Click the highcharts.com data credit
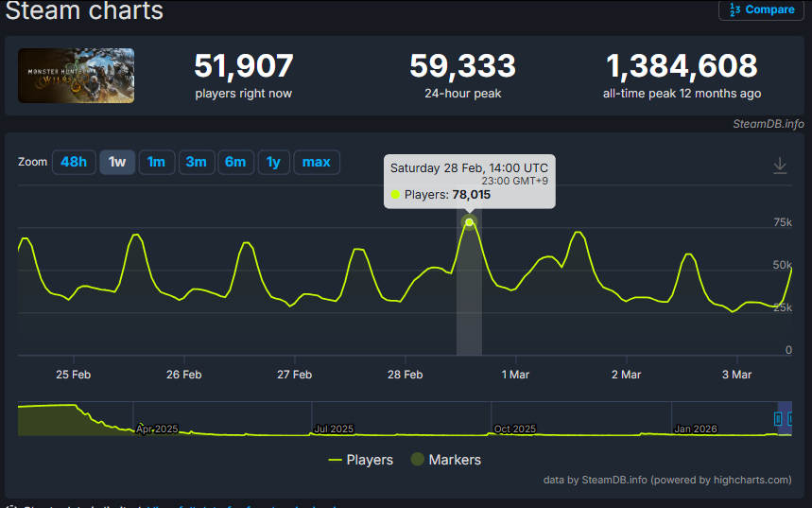 pyautogui.click(x=667, y=480)
